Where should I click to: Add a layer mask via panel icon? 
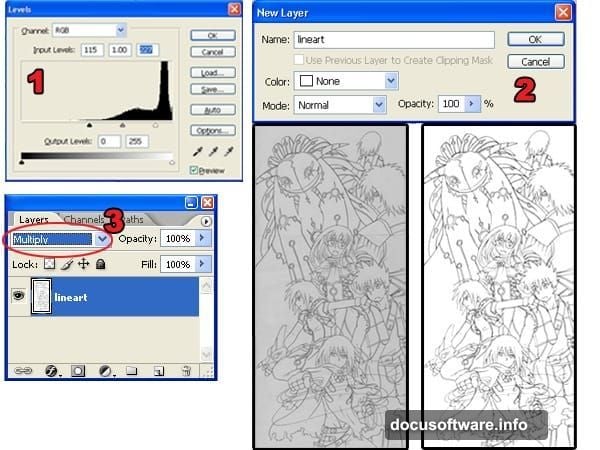[77, 370]
